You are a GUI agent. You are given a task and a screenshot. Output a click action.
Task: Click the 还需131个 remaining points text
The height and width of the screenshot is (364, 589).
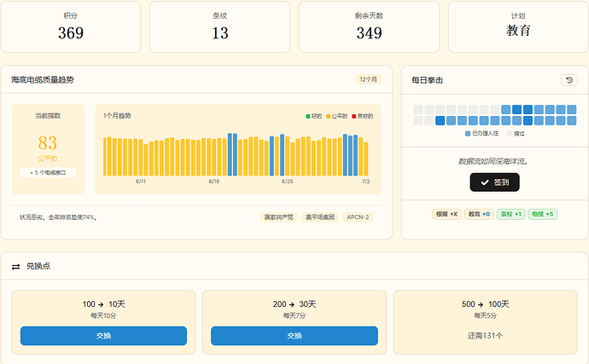[486, 336]
